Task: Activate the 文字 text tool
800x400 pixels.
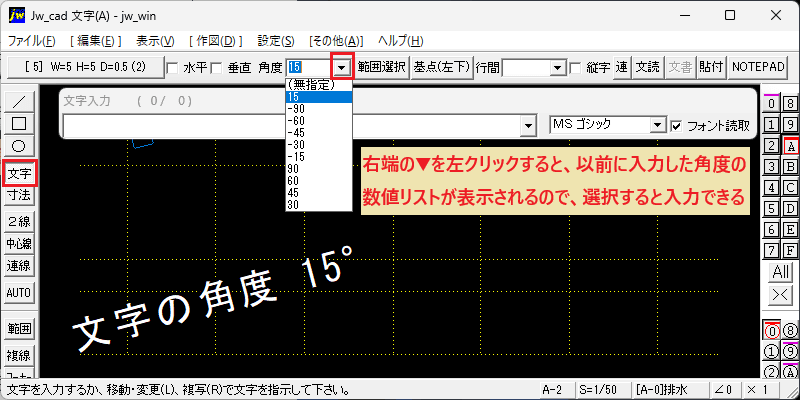Action: [x=19, y=172]
